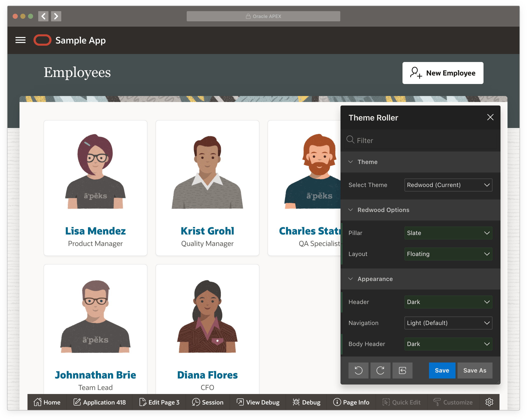Collapse the Redwood Options section
Image resolution: width=527 pixels, height=420 pixels.
[x=350, y=210]
